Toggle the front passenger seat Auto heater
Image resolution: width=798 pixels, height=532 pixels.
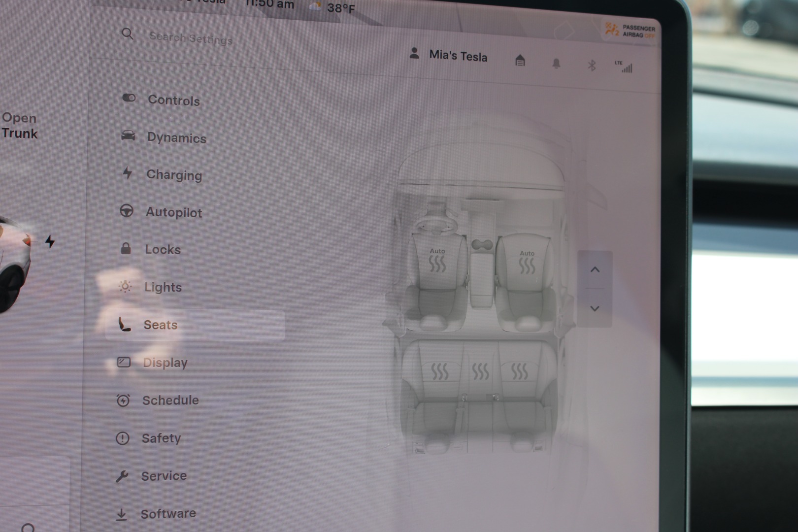point(527,263)
